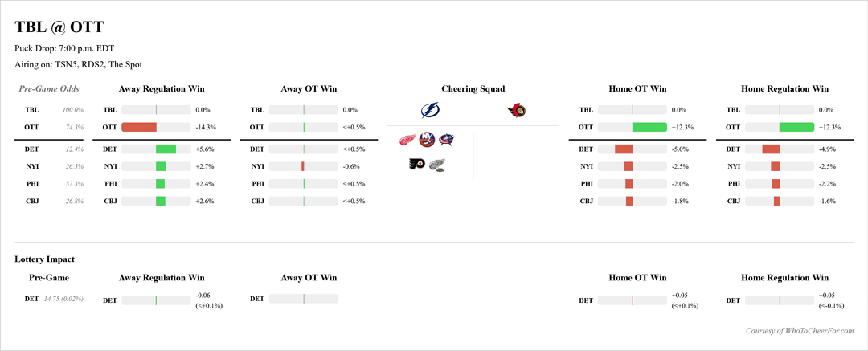The height and width of the screenshot is (351, 868).
Task: Click PHI's 57.3% pre-game odds value
Action: point(72,184)
